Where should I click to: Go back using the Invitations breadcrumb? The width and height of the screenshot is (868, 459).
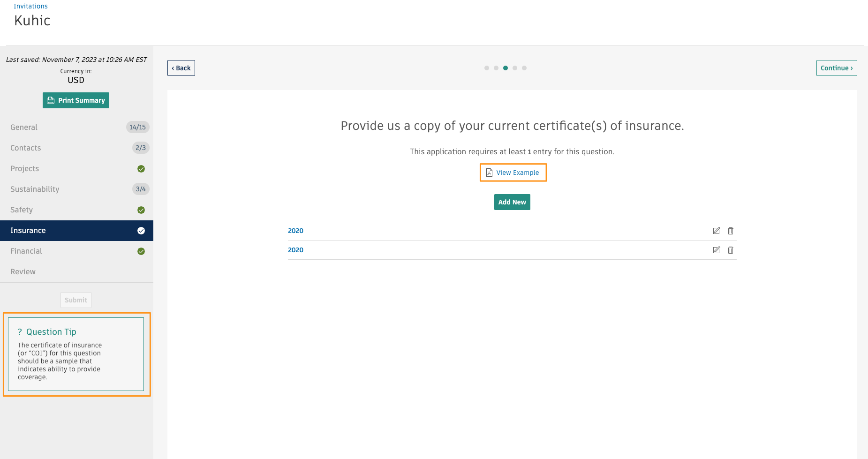[x=30, y=6]
